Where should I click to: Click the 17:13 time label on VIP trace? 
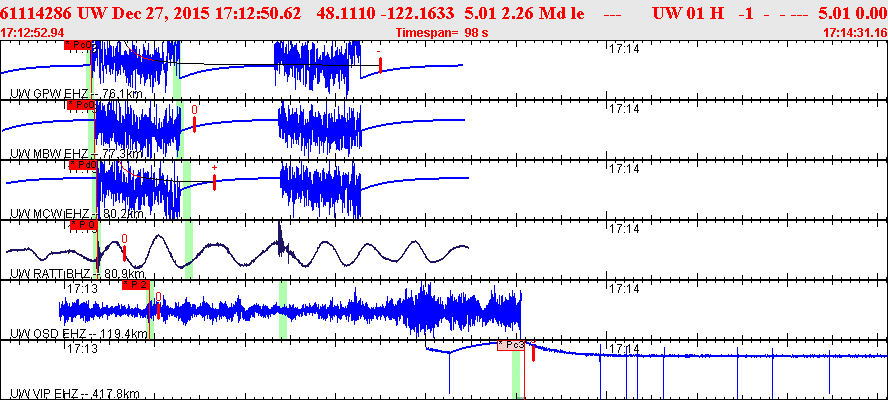[81, 348]
